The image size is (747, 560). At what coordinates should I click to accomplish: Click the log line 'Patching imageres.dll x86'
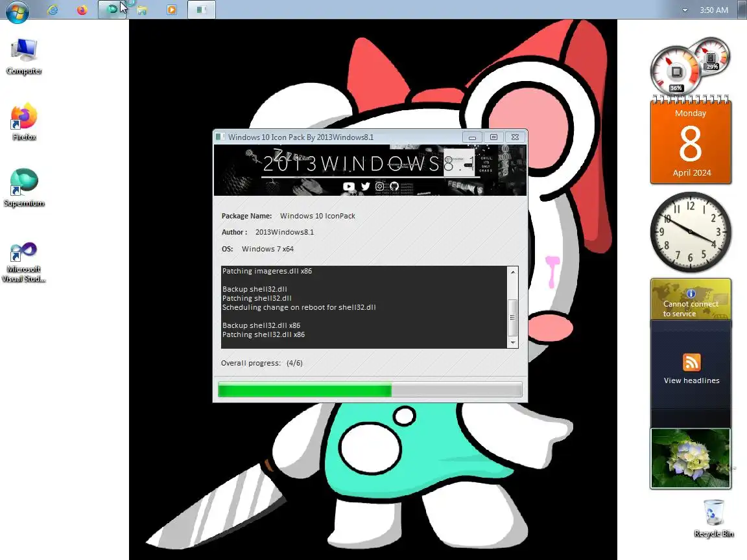pos(267,271)
